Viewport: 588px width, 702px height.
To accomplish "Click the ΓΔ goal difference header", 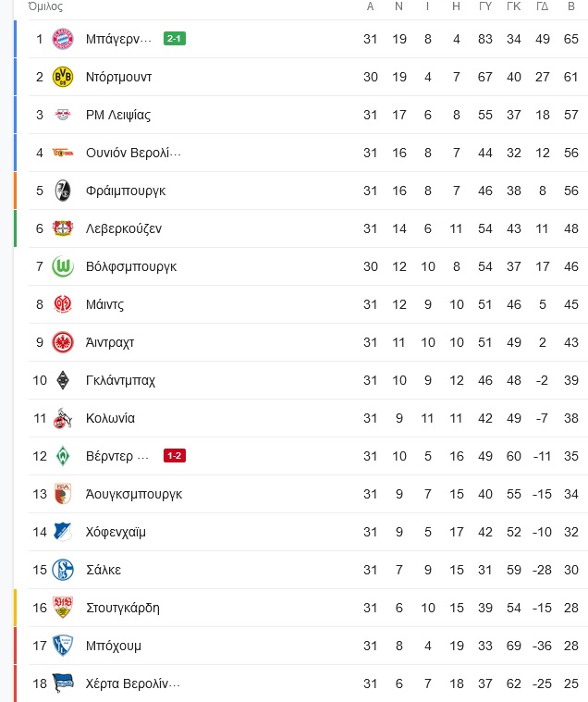I will pos(543,6).
